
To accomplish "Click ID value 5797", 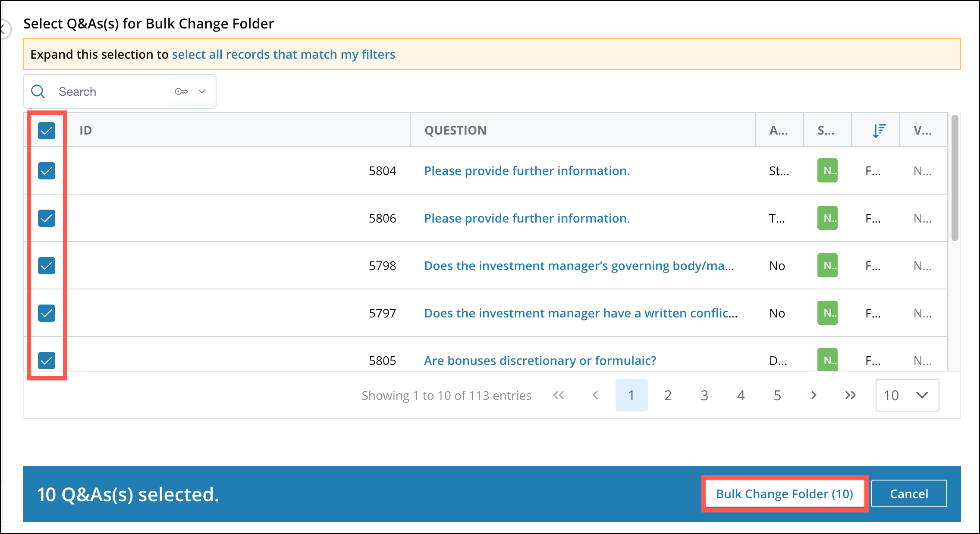I will 382,313.
